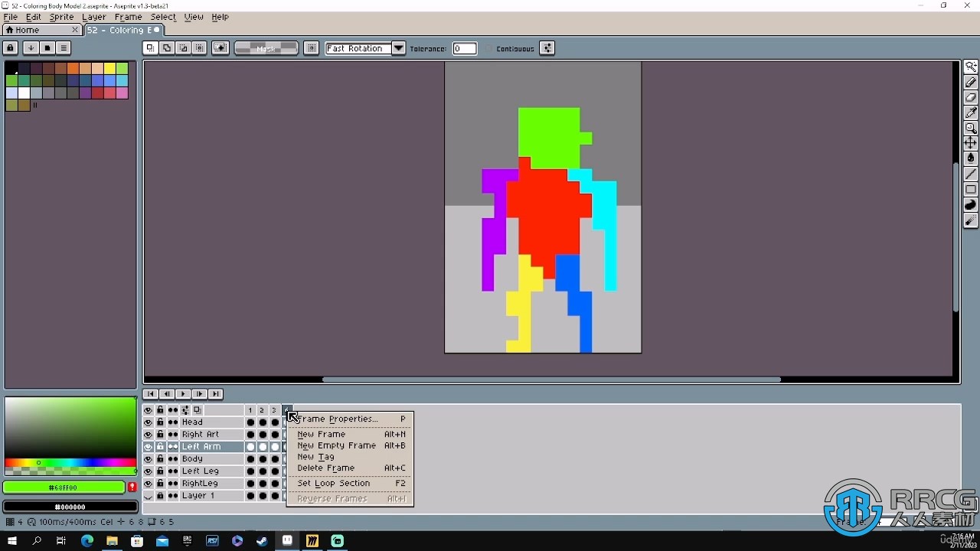
Task: Open the Sprite menu
Action: coord(61,17)
